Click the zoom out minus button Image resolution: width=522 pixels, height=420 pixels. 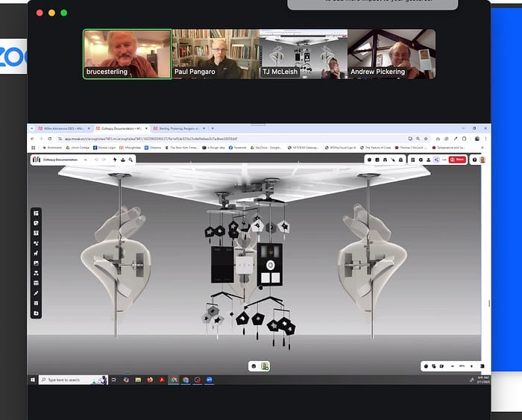(453, 366)
